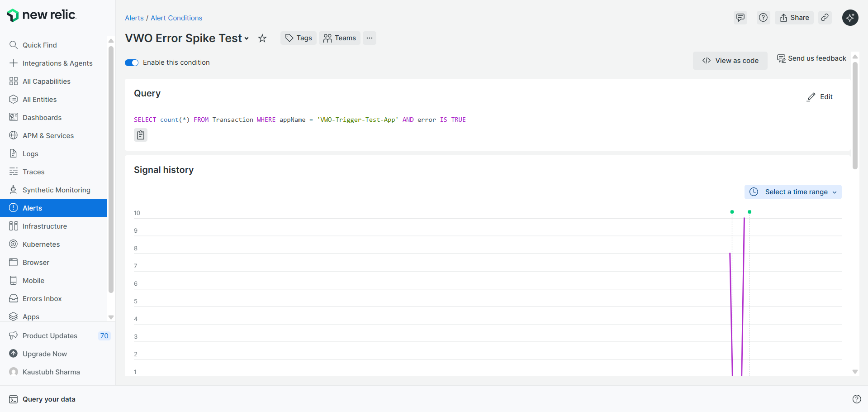Click Product Updates megaphone icon
The height and width of the screenshot is (412, 868).
click(14, 335)
